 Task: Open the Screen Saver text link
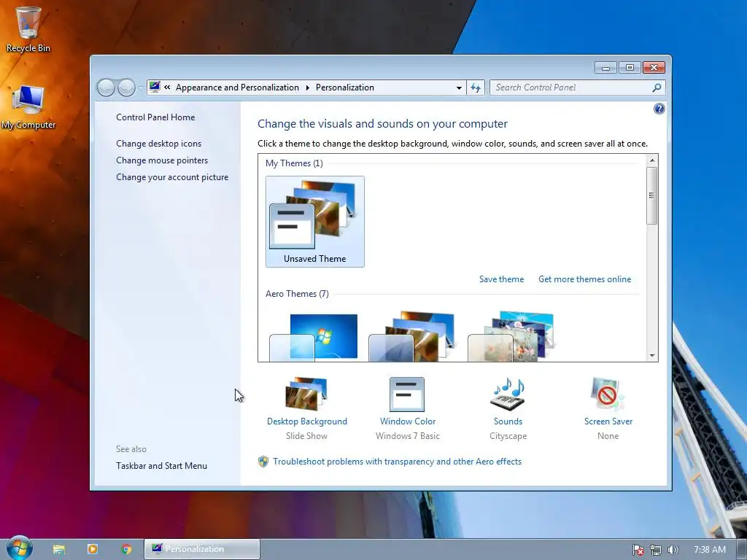pyautogui.click(x=608, y=421)
